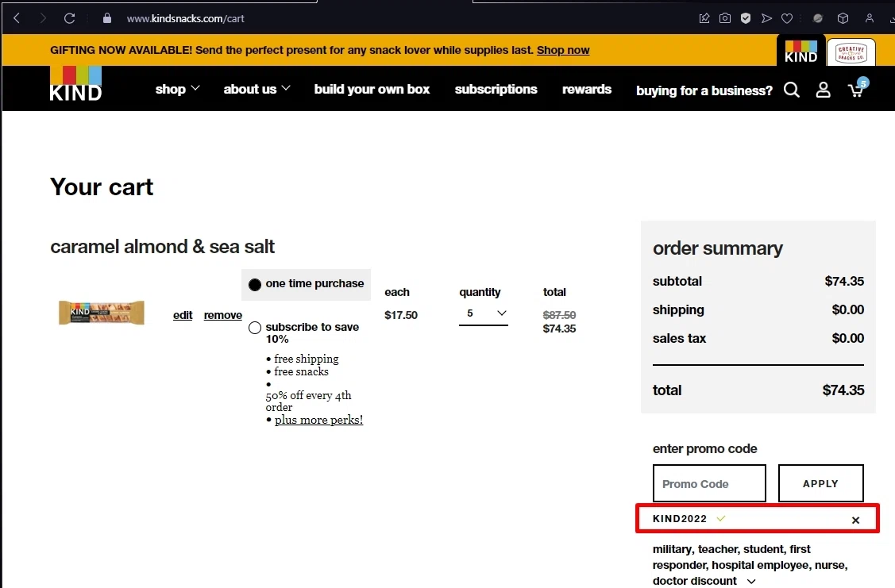
Task: Open the quantity dropdown showing 5
Action: tap(484, 313)
